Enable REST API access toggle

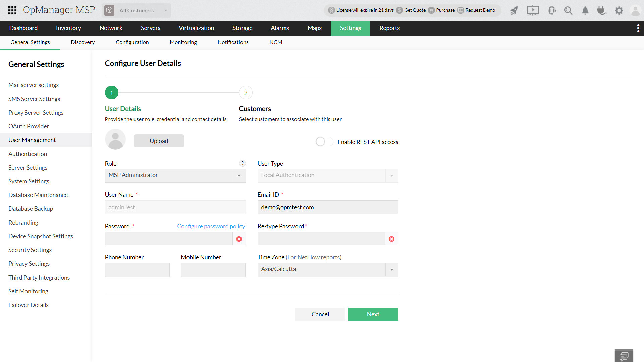click(324, 141)
